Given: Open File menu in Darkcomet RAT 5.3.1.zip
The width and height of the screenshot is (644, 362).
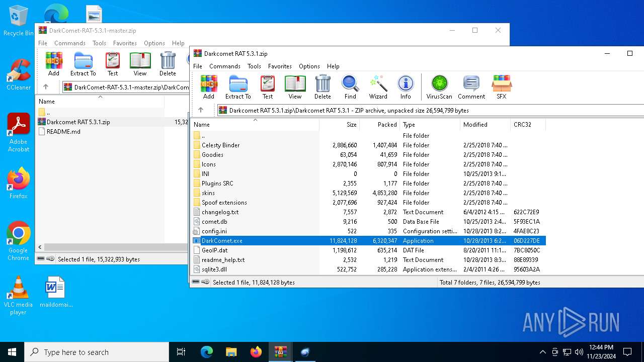Looking at the screenshot, I should pos(198,66).
